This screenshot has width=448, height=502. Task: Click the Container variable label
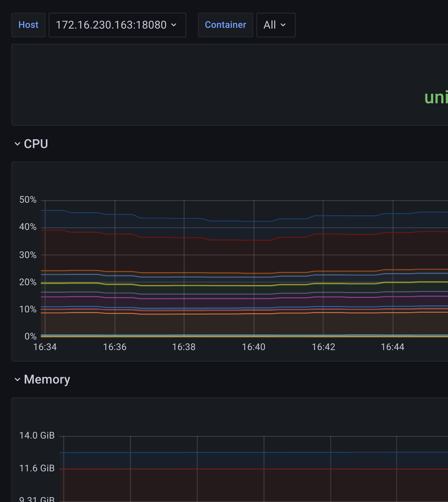pyautogui.click(x=225, y=25)
